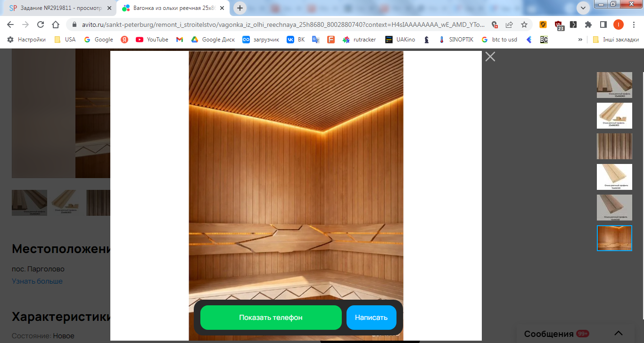644x343 pixels.
Task: Reload the page with the refresh icon
Action: [41, 24]
